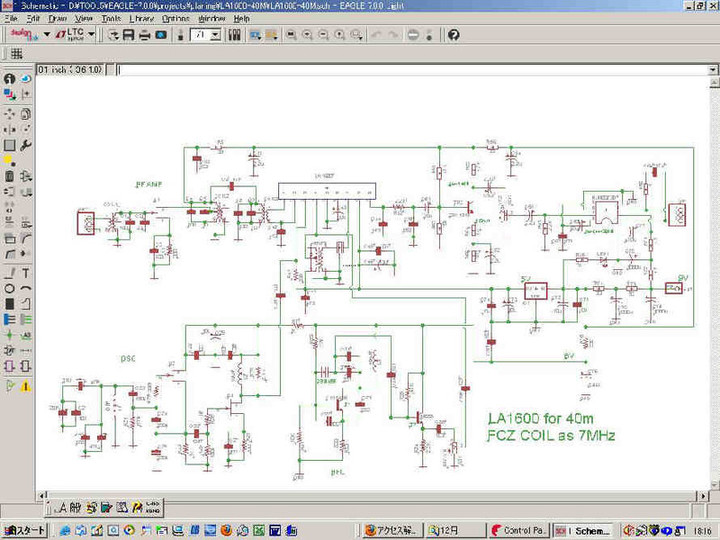The image size is (720, 540).
Task: Open the ERC warning triangle tool
Action: 25,385
